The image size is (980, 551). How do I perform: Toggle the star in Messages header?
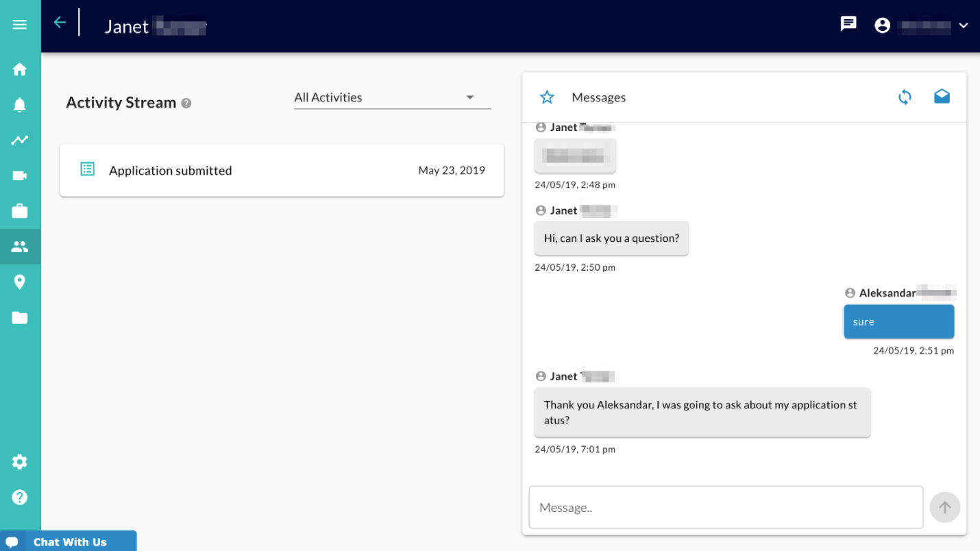point(547,97)
